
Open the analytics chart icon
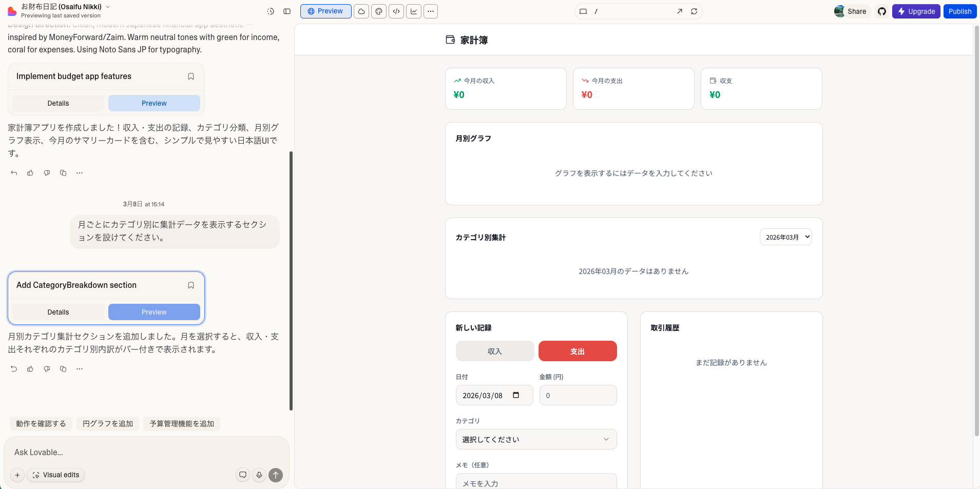pyautogui.click(x=414, y=11)
